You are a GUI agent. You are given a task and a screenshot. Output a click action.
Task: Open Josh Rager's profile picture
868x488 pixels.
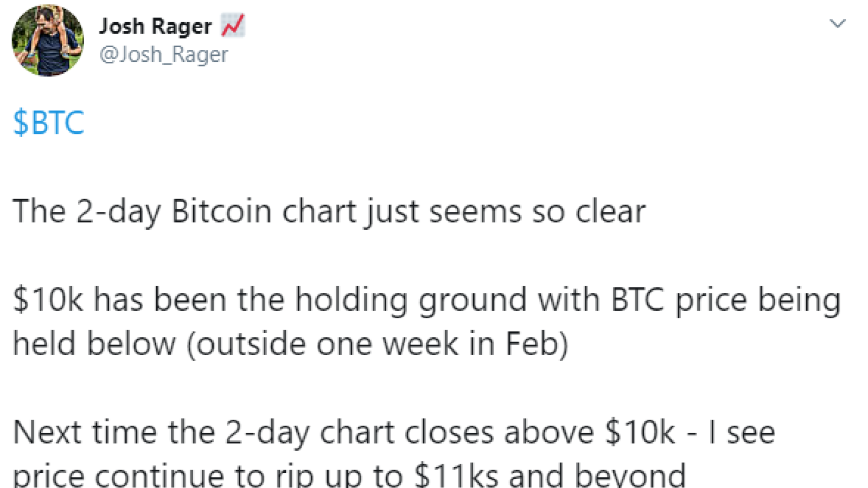[x=48, y=41]
